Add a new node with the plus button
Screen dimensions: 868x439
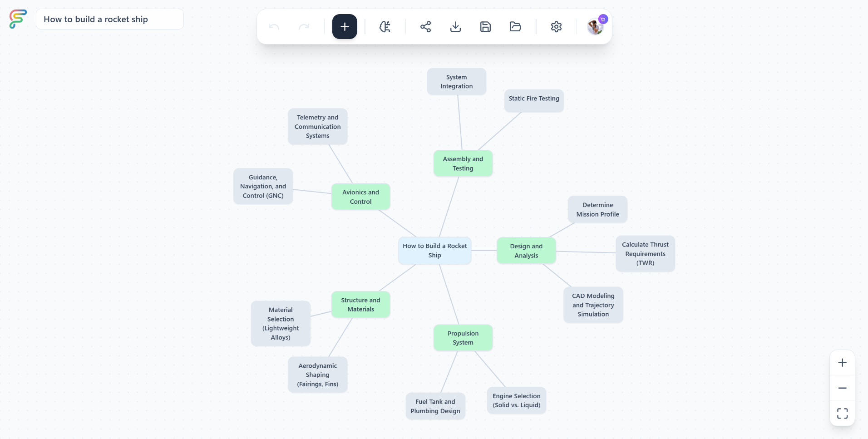click(344, 26)
